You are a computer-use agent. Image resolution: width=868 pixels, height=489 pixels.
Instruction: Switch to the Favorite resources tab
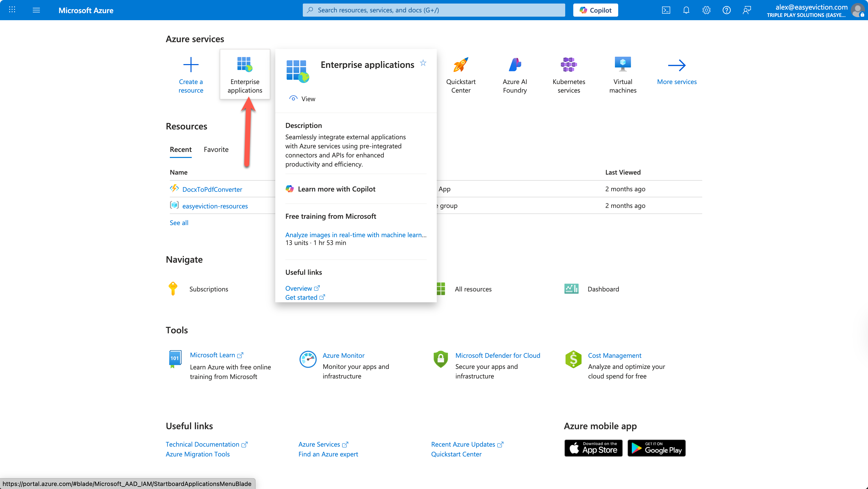(x=216, y=149)
